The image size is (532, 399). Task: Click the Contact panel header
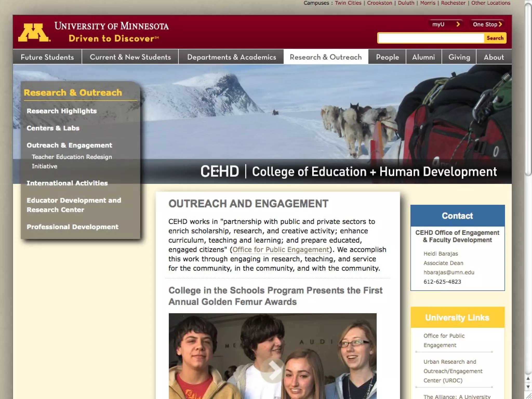(x=457, y=216)
